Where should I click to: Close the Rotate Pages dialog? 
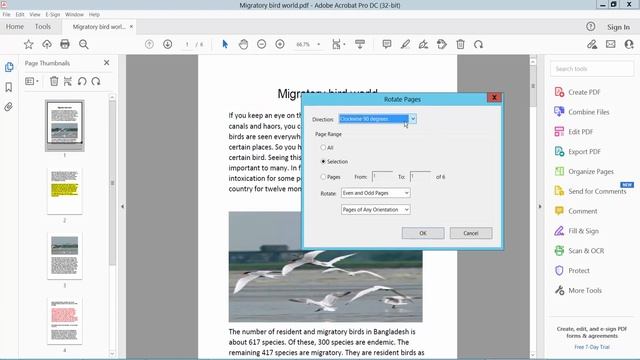click(494, 98)
